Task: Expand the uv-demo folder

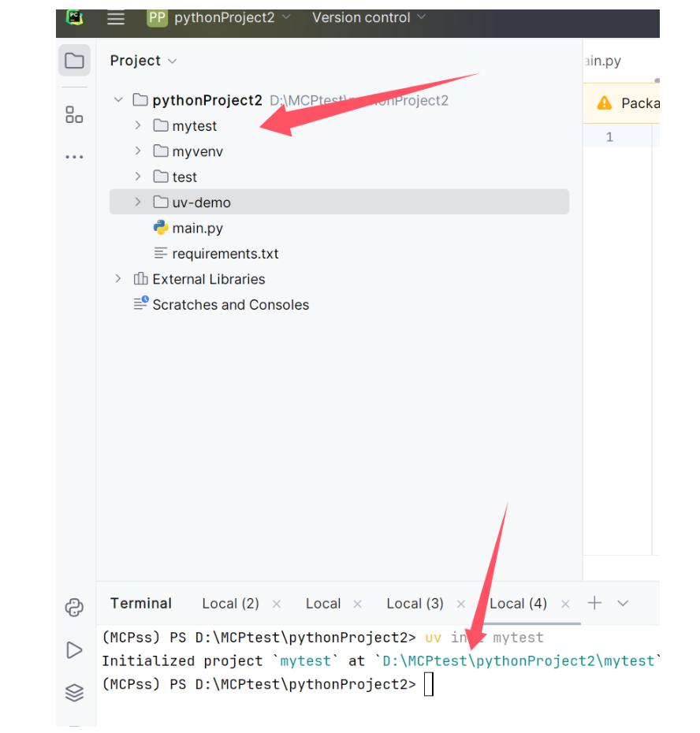Action: pyautogui.click(x=139, y=202)
